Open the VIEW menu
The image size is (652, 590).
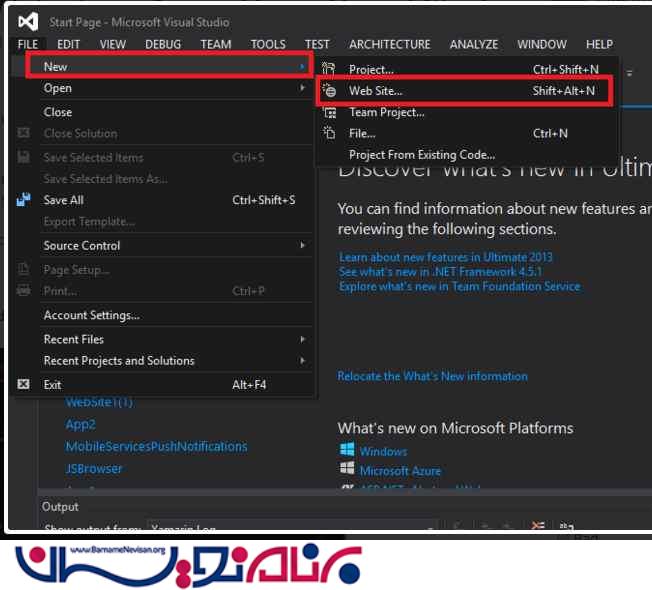[x=113, y=44]
